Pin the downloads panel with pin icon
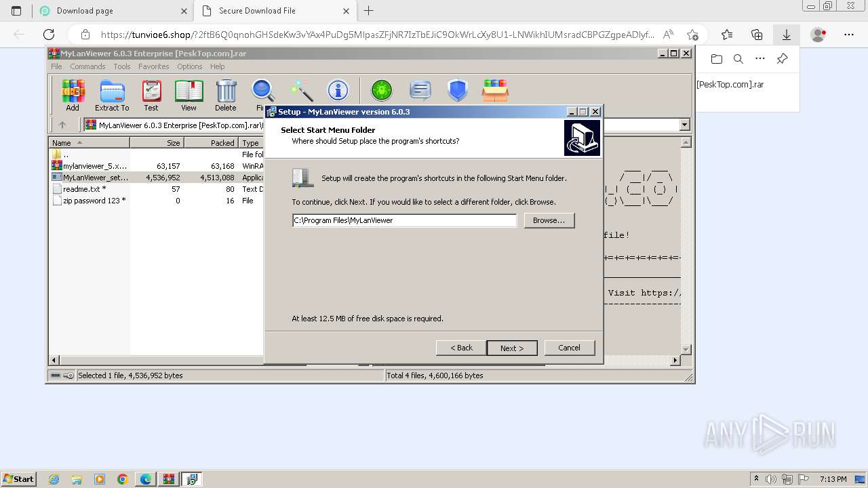Screen dimensions: 868x488 click(x=782, y=59)
